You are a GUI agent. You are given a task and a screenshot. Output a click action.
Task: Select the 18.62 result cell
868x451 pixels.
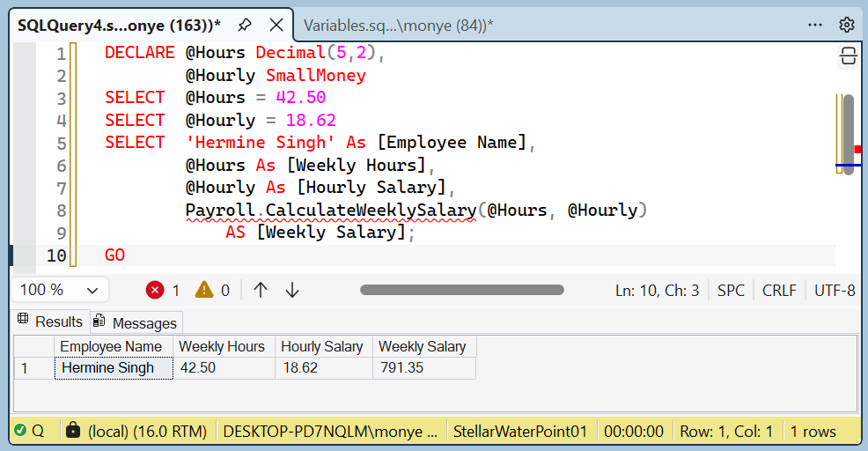point(324,368)
